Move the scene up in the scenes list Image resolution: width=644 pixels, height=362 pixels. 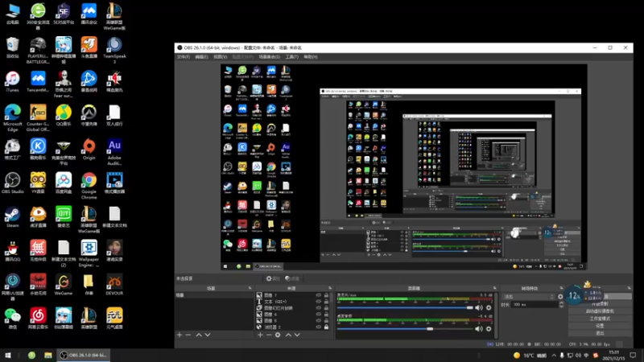(199, 335)
